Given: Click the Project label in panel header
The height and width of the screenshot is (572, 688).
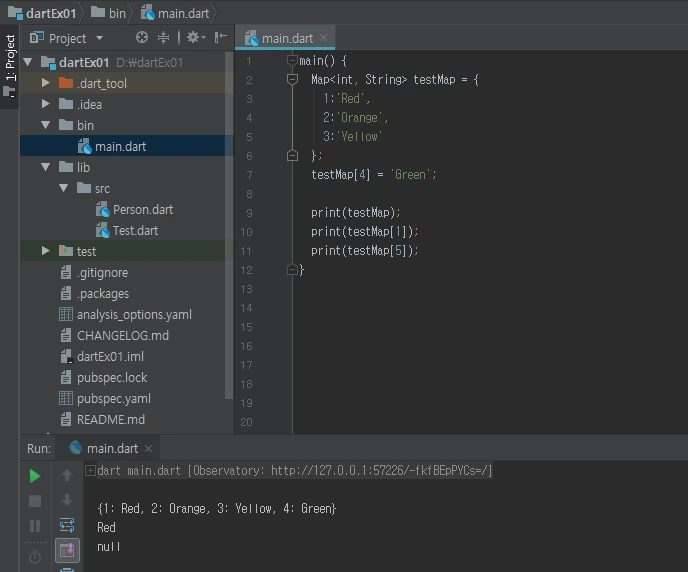Looking at the screenshot, I should (67, 39).
